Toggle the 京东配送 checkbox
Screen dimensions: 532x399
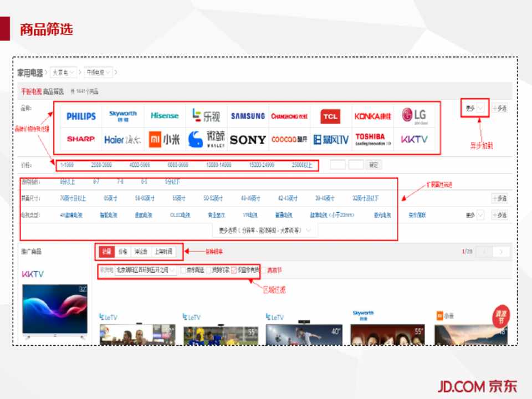[183, 270]
